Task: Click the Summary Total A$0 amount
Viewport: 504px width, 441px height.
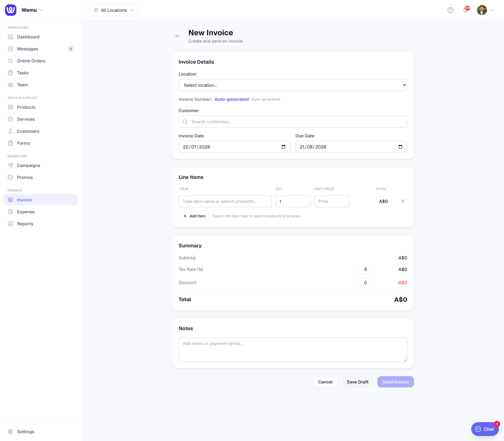Action: point(401,299)
